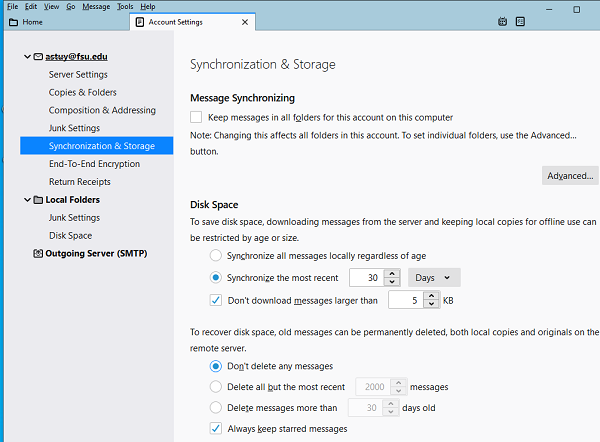Uncheck Don't download messages larger than

215,300
